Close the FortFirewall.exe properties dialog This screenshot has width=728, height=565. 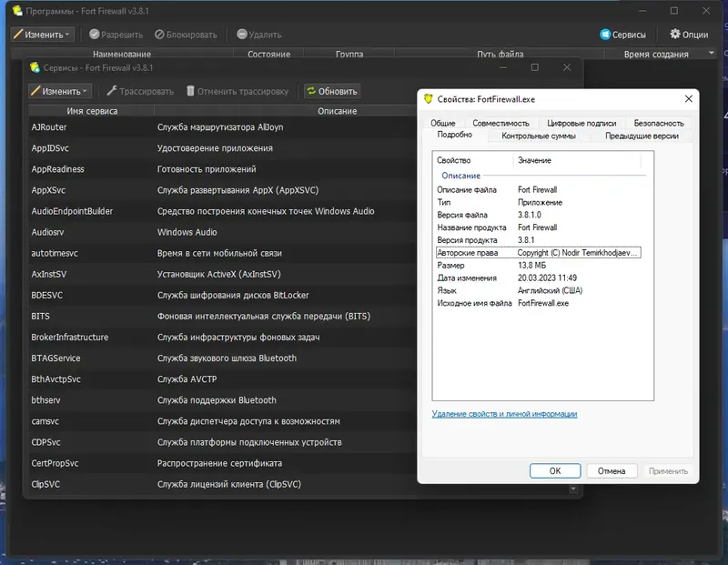tap(689, 99)
